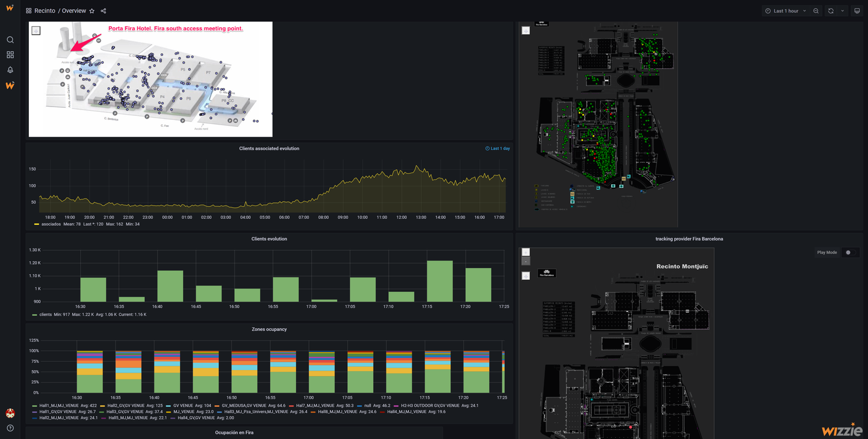This screenshot has width=868, height=439.
Task: Open the dashboard share icon
Action: (x=103, y=10)
